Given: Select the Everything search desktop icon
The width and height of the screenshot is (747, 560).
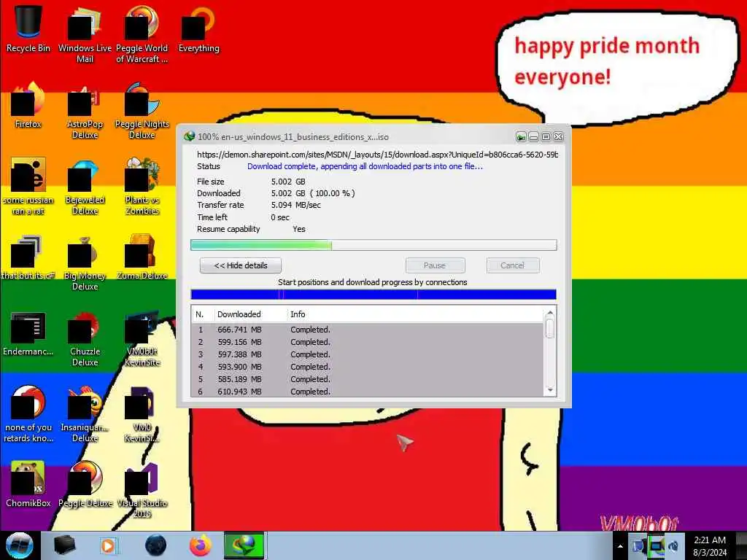Looking at the screenshot, I should [x=198, y=28].
